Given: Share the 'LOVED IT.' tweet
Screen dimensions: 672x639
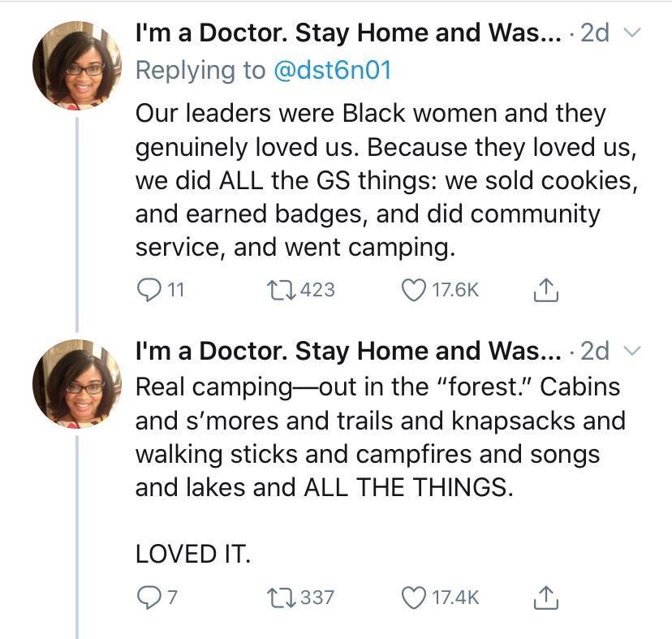Looking at the screenshot, I should coord(545,598).
